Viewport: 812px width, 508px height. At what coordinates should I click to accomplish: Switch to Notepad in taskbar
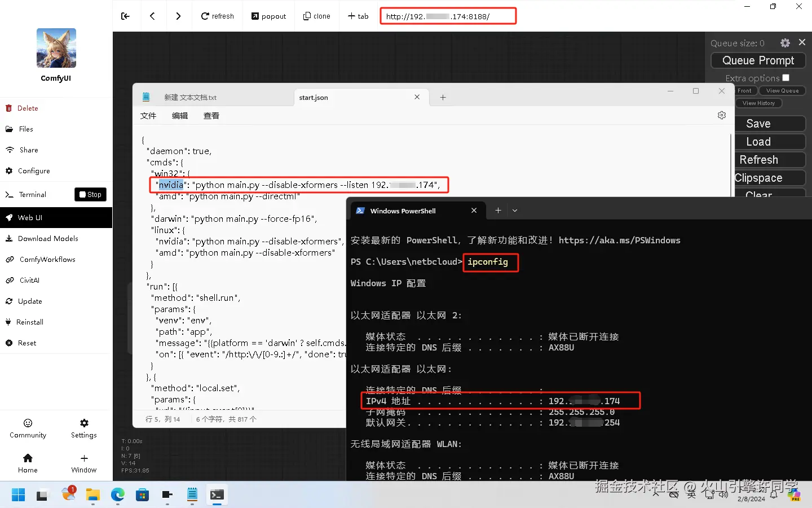tap(192, 495)
